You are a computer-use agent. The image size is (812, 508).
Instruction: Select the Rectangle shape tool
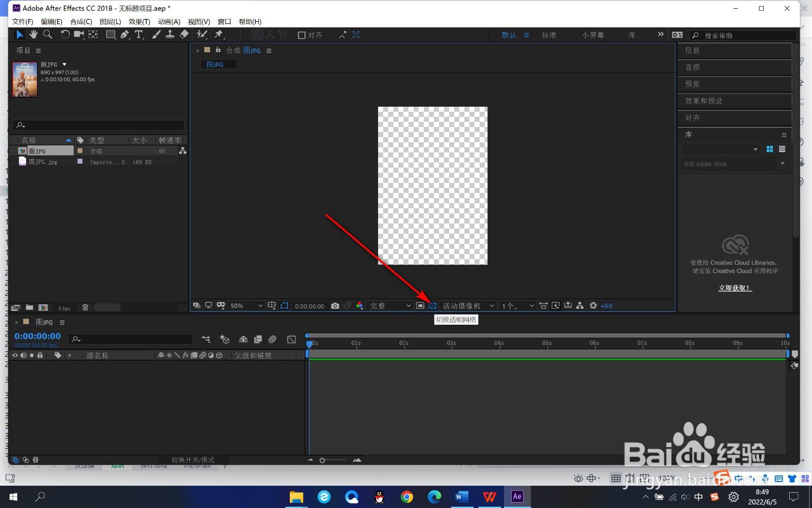110,35
